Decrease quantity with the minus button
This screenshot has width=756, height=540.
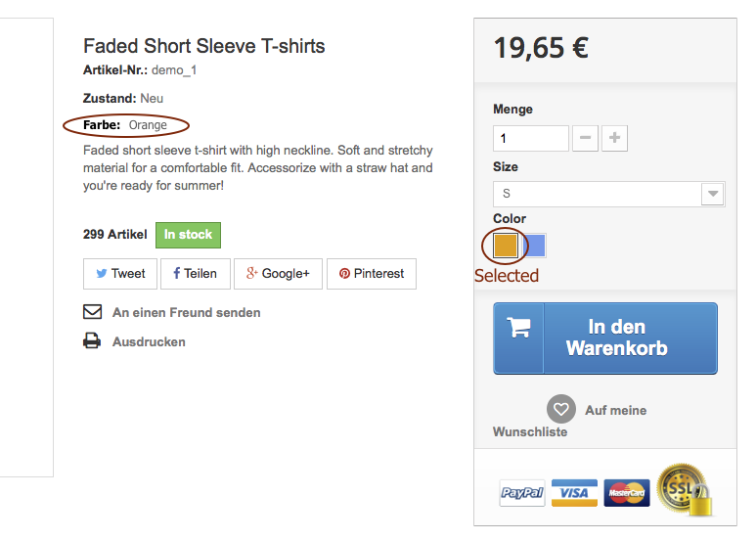pyautogui.click(x=585, y=138)
